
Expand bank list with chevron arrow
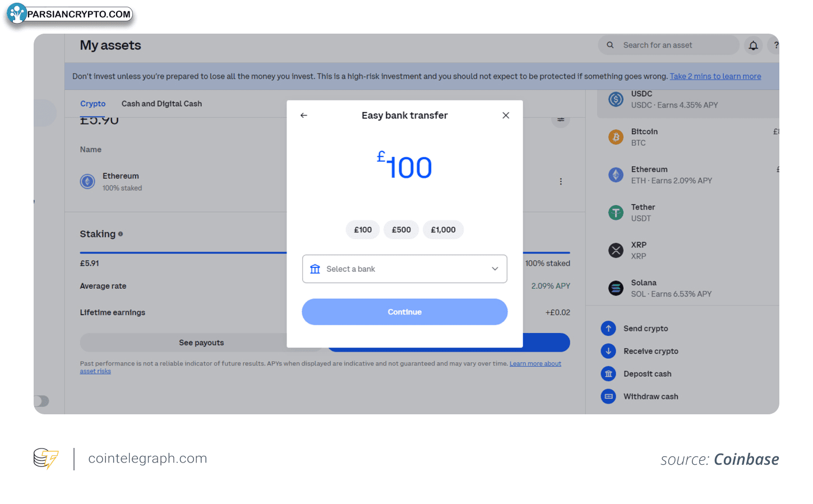[495, 269]
